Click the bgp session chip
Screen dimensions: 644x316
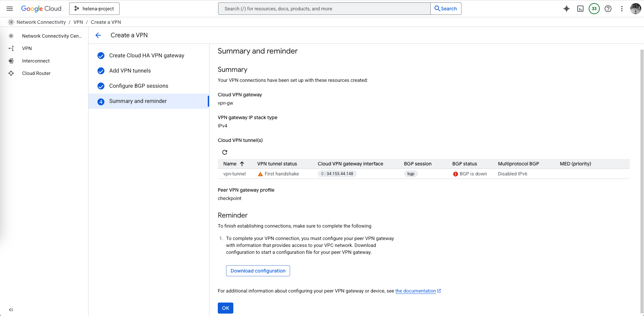click(411, 174)
